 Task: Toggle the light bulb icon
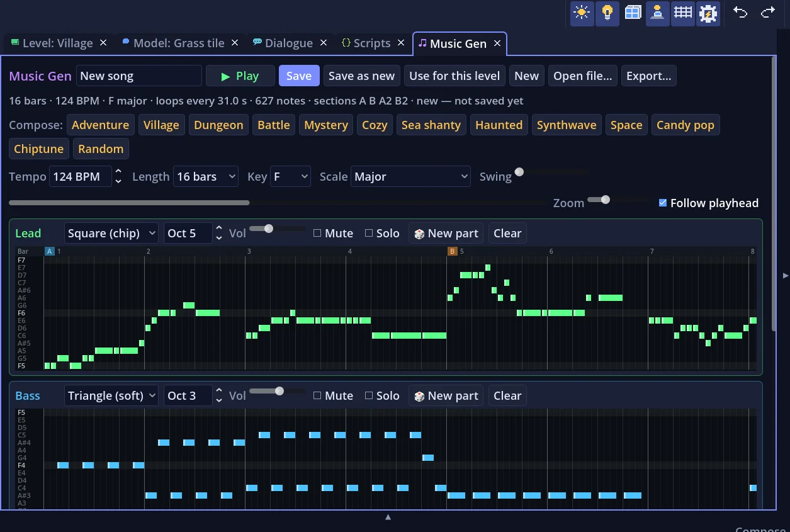(607, 13)
